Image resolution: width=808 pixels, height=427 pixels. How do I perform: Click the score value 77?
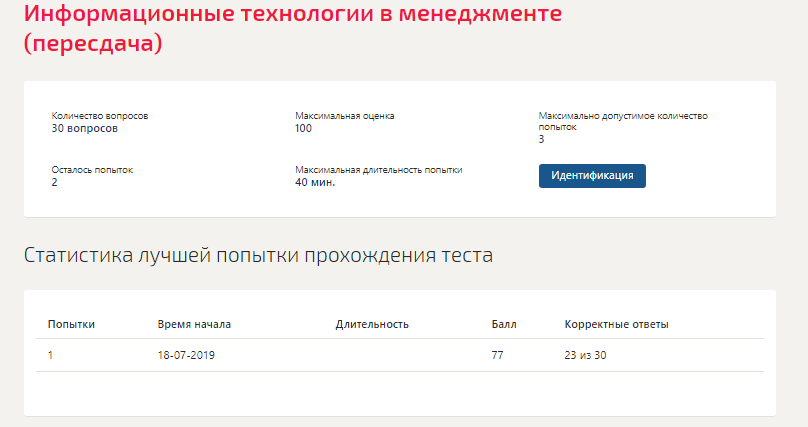pyautogui.click(x=497, y=355)
